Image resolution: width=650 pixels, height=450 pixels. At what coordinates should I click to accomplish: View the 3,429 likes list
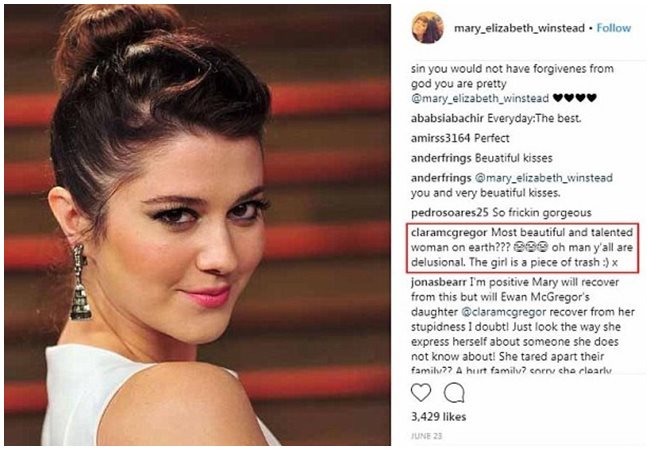click(x=439, y=416)
